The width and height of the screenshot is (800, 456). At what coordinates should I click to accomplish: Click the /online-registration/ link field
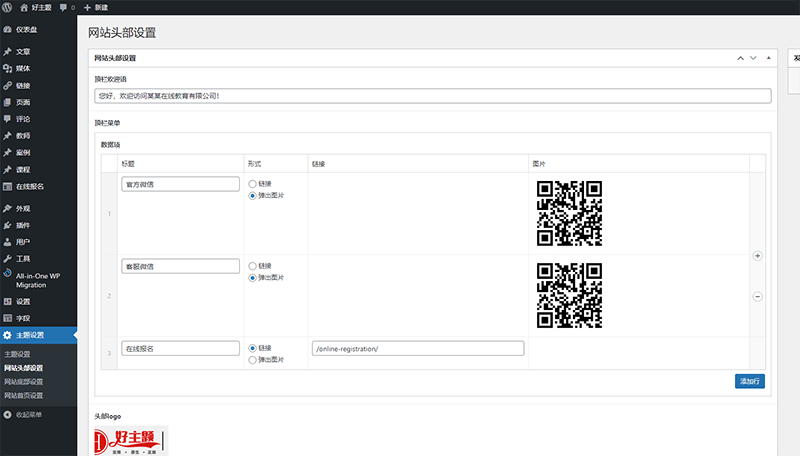(x=418, y=348)
